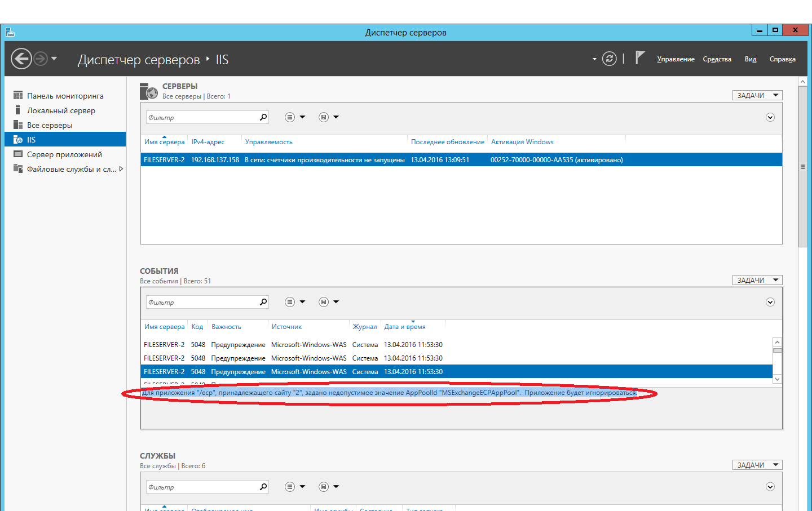812x511 pixels.
Task: Click the Диспетчер серверов breadcrumb in header
Action: tap(139, 60)
